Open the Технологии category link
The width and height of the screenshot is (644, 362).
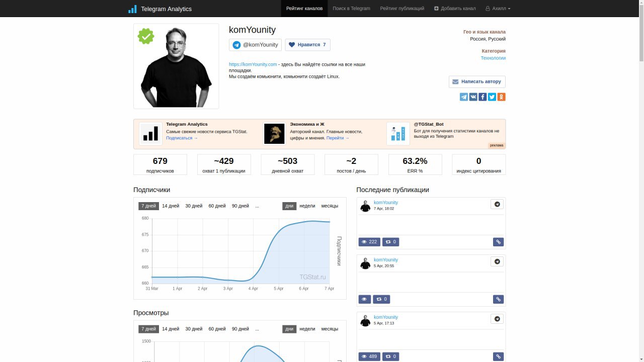(x=493, y=58)
